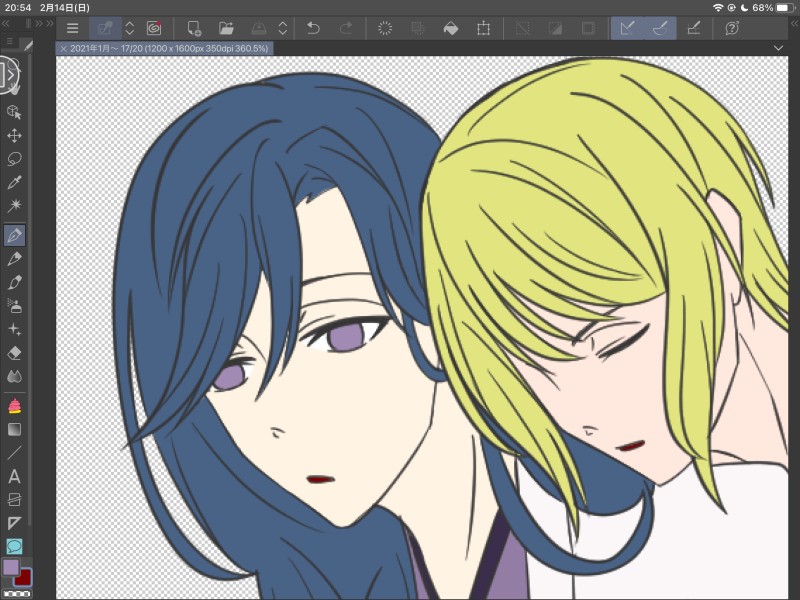The height and width of the screenshot is (600, 800).
Task: Toggle the Show Selection Border icon
Action: coord(588,28)
